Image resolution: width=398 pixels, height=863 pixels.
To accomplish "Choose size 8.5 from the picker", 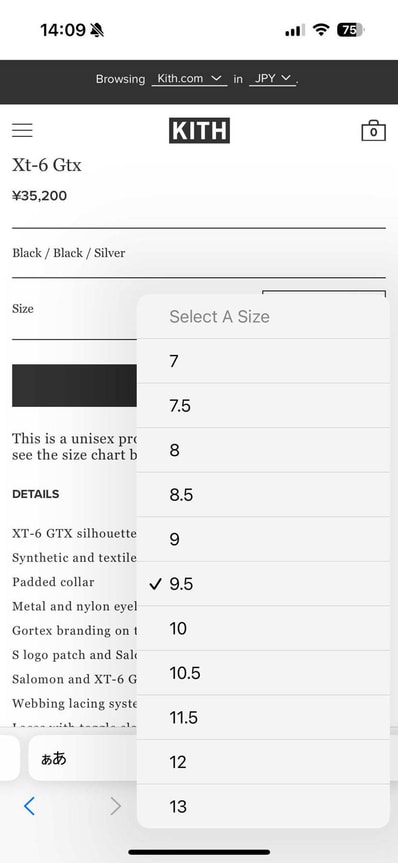I will click(x=263, y=495).
